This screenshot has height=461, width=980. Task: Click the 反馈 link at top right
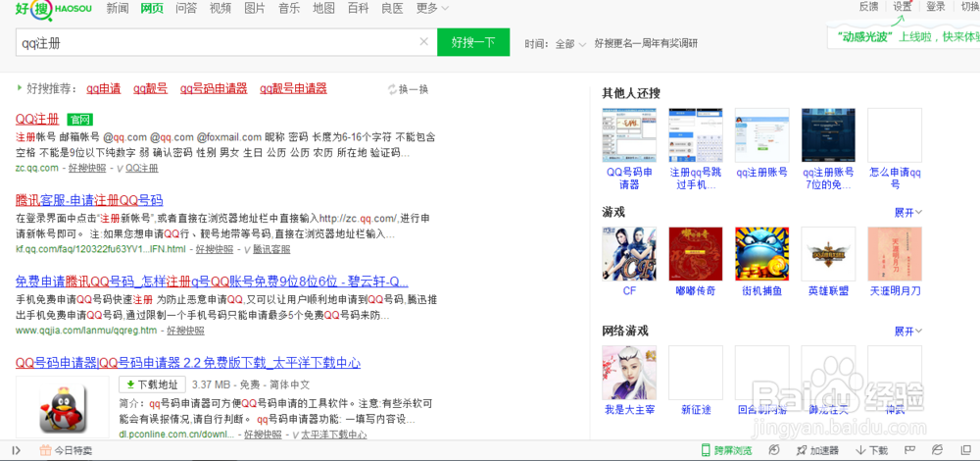coord(868,7)
